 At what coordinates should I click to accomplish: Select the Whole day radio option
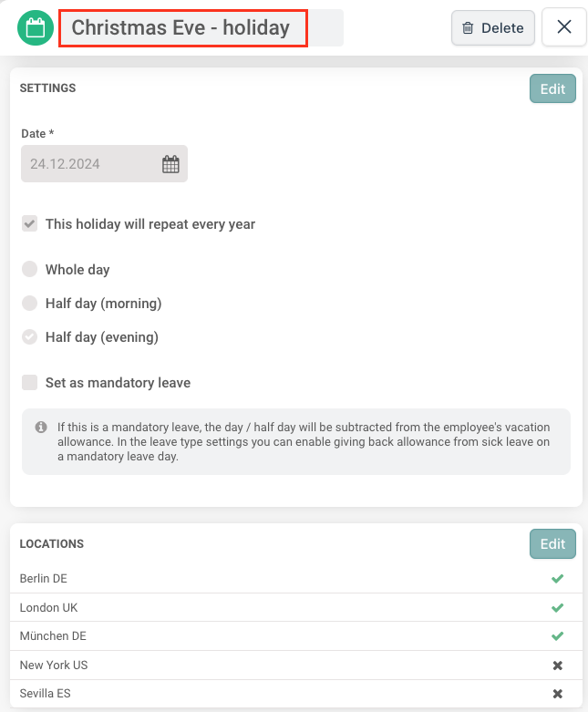click(x=30, y=270)
